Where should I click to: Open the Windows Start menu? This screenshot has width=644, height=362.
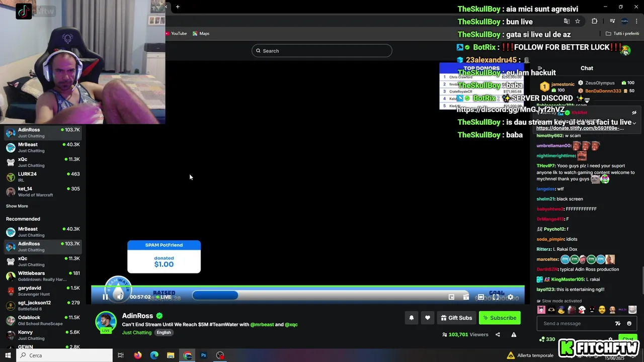point(8,355)
